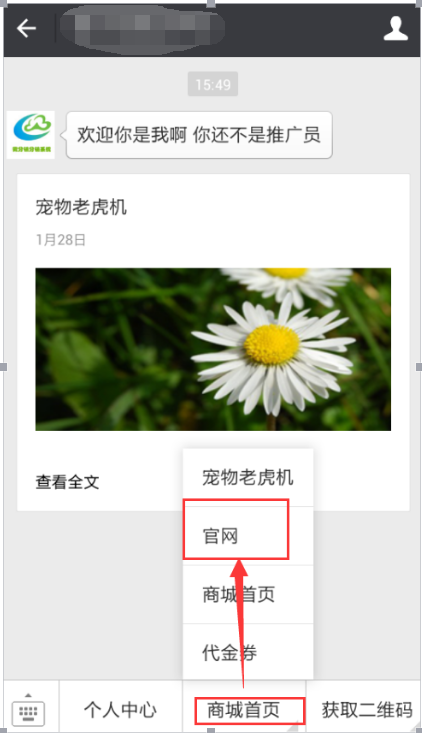Open the 宠物老虎机 article card title
This screenshot has height=733, width=422.
(81, 207)
